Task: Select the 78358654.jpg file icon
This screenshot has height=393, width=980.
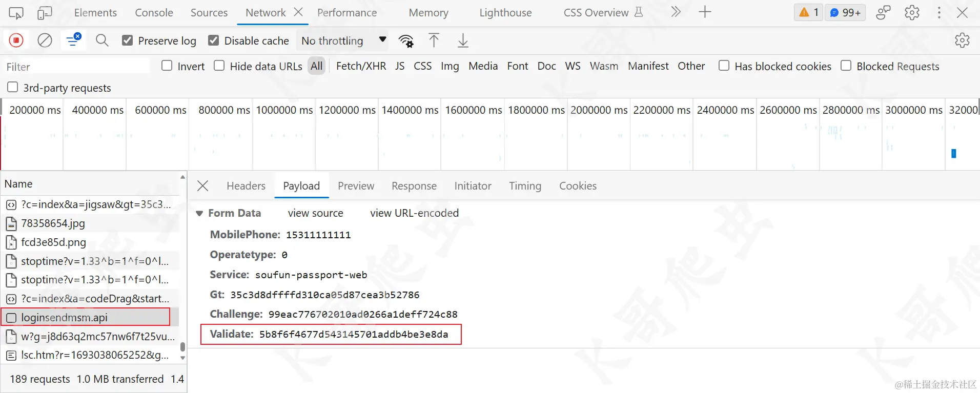Action: tap(11, 223)
